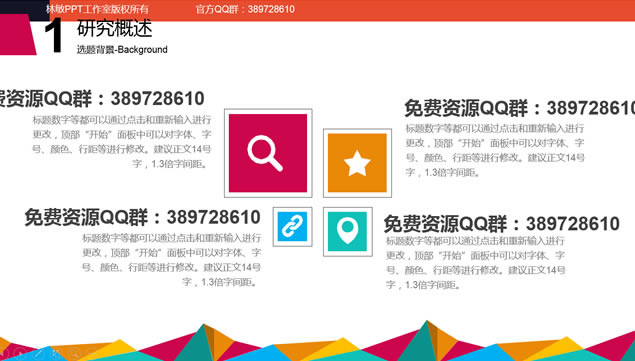Click header text 林敏PPT工作室版权所有
Screen dimensions: 635x361
pyautogui.click(x=97, y=9)
